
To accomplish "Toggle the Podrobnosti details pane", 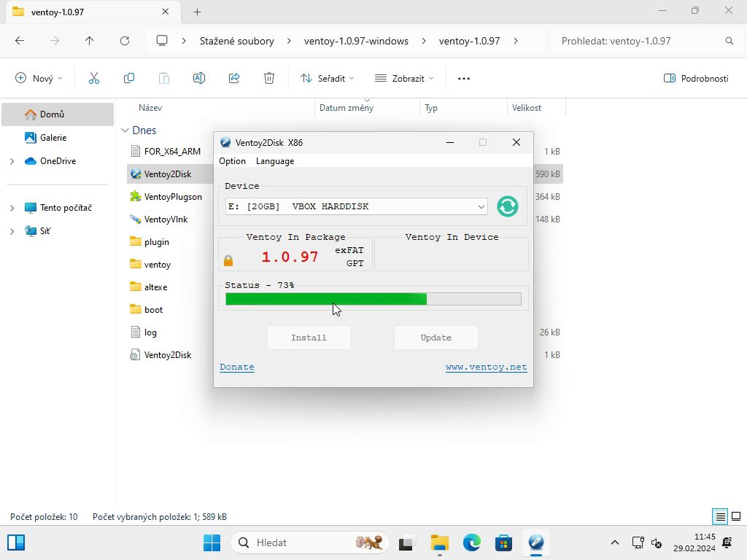I will click(x=696, y=78).
